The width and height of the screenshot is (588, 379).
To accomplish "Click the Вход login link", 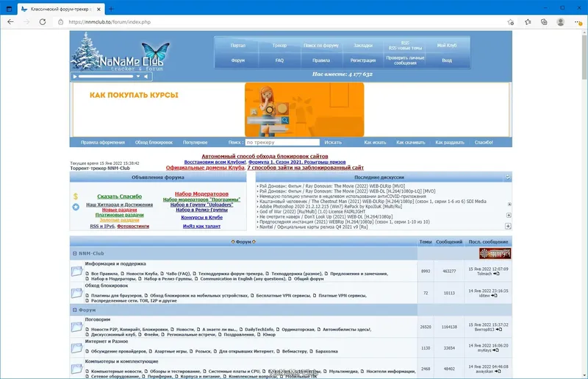I will [447, 60].
